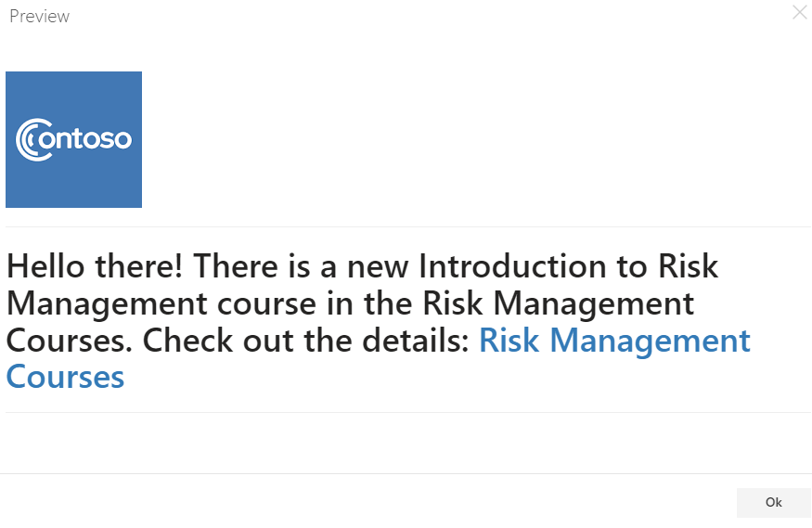Click the divider line below the logo
Viewport: 812px width, 528px height.
[408, 226]
